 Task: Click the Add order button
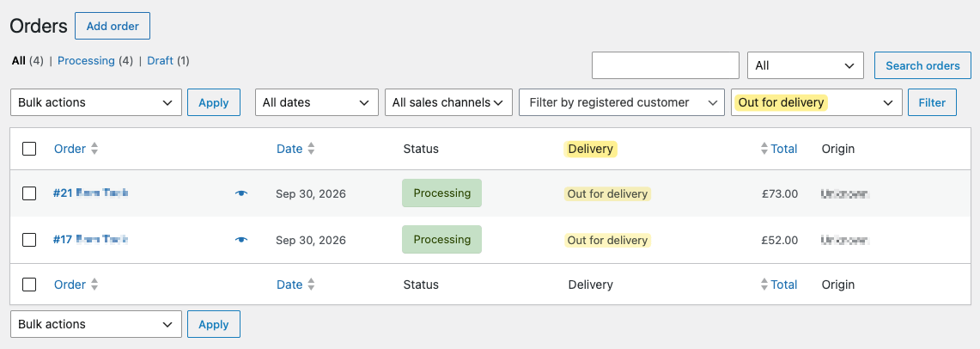(113, 27)
